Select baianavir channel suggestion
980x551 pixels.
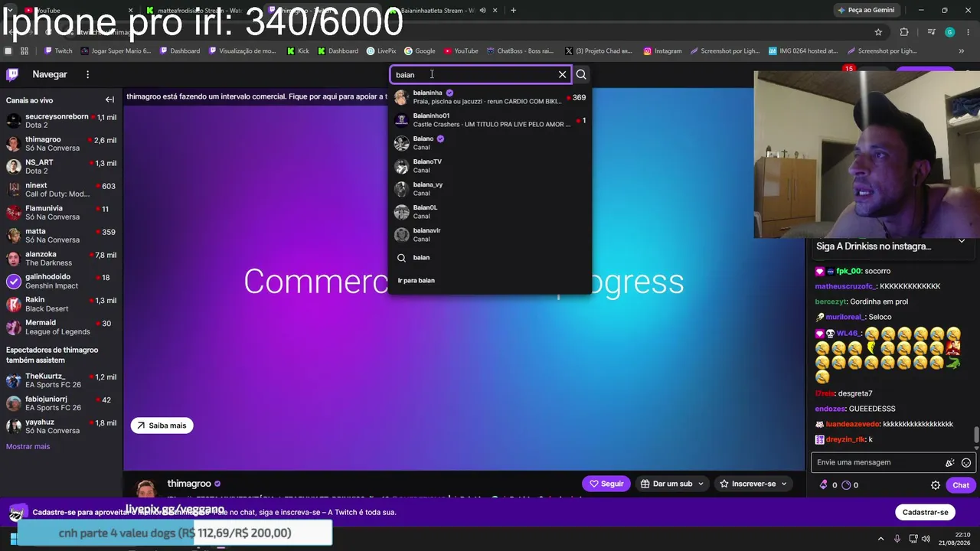[x=490, y=235]
